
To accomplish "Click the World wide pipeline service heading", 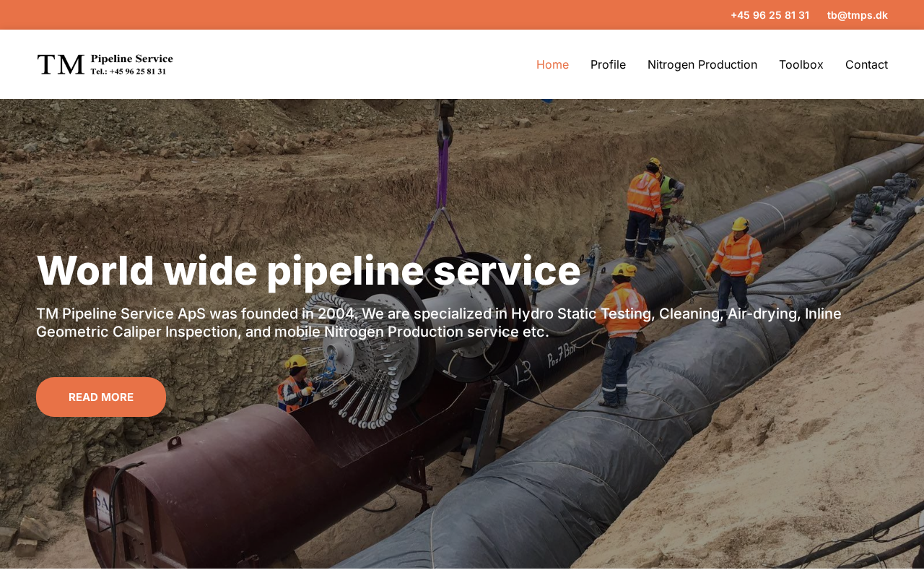I will (x=308, y=270).
